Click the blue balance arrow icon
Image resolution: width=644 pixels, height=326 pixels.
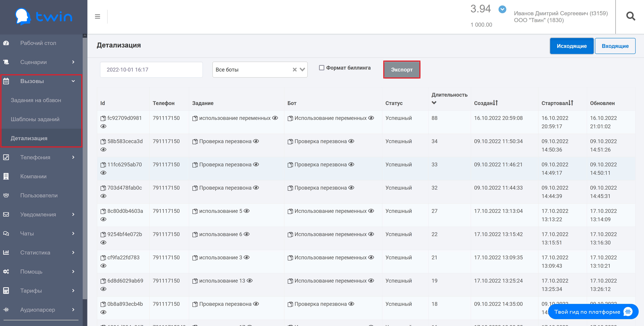[502, 10]
